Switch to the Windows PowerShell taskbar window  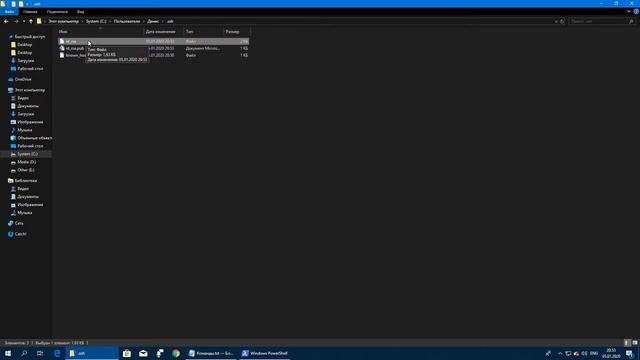(x=264, y=353)
